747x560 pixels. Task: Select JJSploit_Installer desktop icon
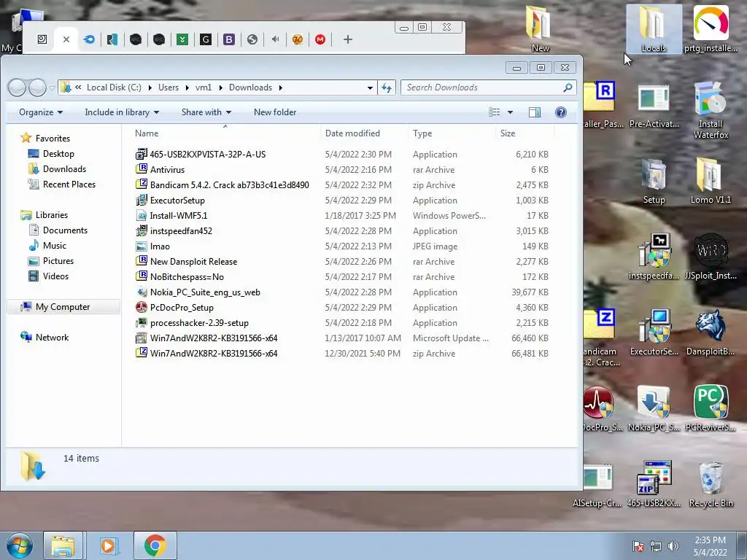point(711,256)
